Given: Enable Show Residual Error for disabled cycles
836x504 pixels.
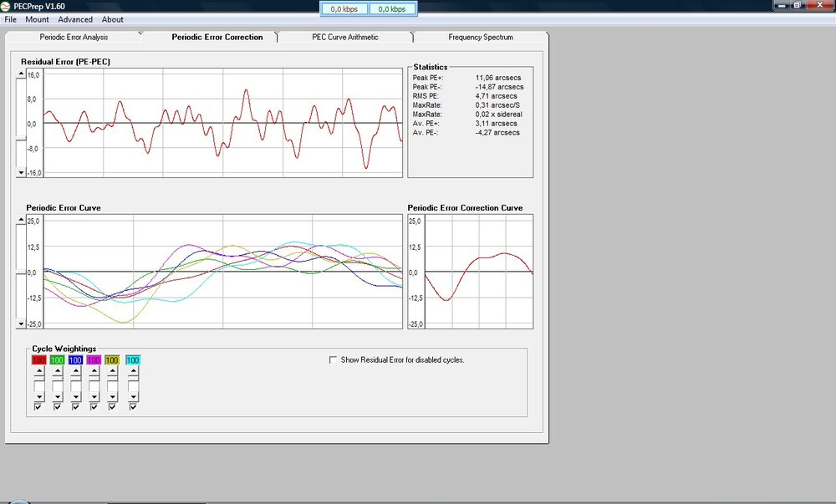Looking at the screenshot, I should click(334, 360).
